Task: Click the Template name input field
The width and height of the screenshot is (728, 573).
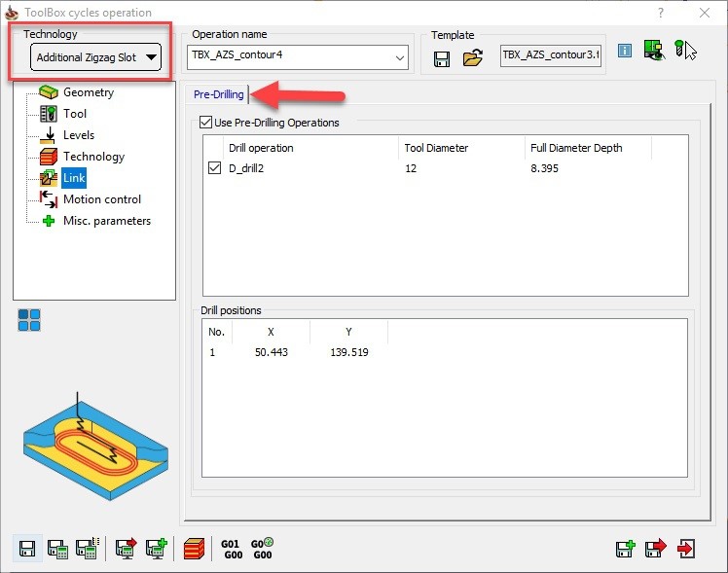Action: 551,56
